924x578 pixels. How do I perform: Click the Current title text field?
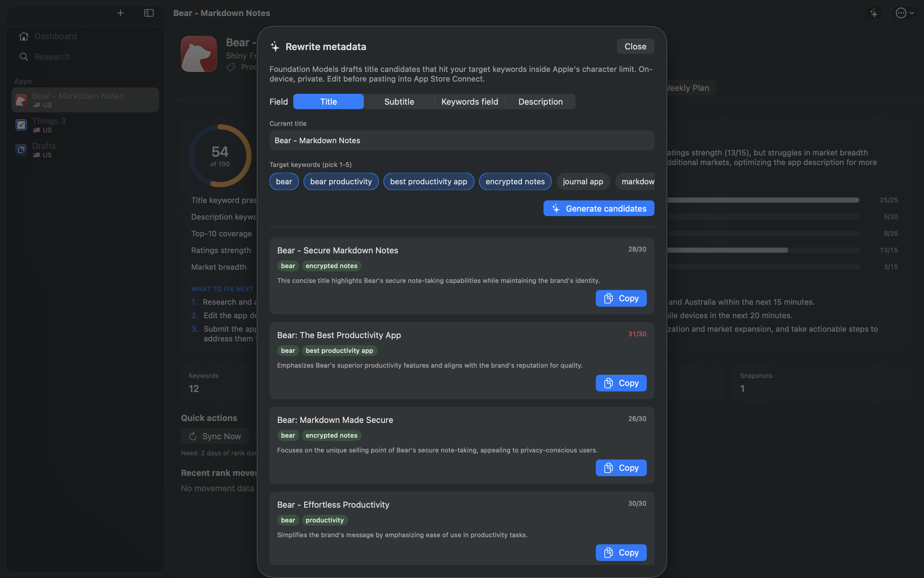point(462,140)
